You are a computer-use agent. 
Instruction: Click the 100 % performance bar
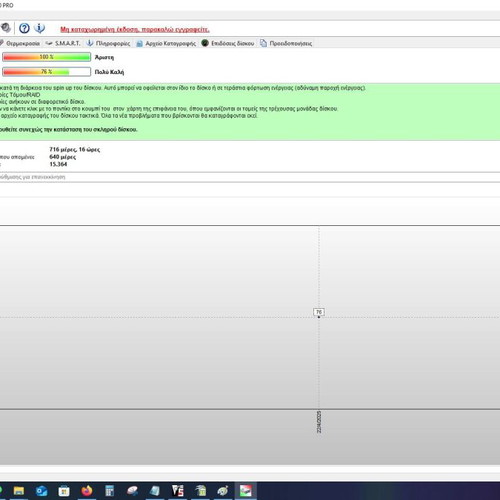[x=46, y=57]
